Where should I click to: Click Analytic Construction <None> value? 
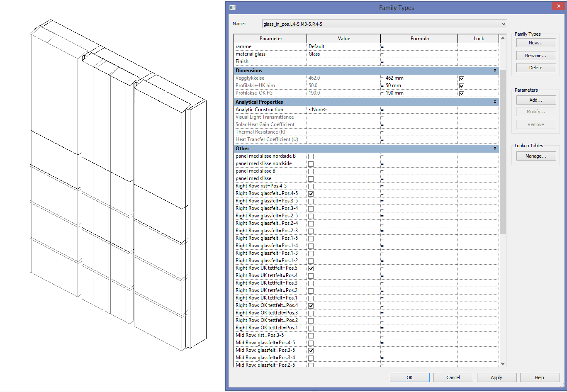(x=343, y=110)
